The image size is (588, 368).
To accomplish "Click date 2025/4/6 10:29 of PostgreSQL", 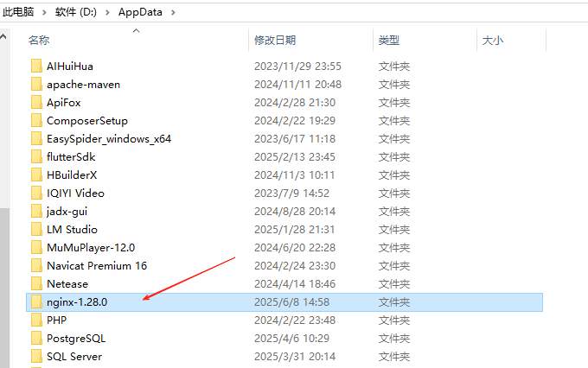I will [x=291, y=339].
